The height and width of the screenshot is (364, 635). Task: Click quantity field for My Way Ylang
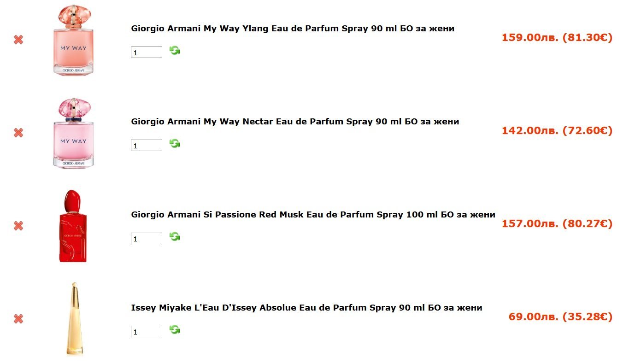click(147, 53)
